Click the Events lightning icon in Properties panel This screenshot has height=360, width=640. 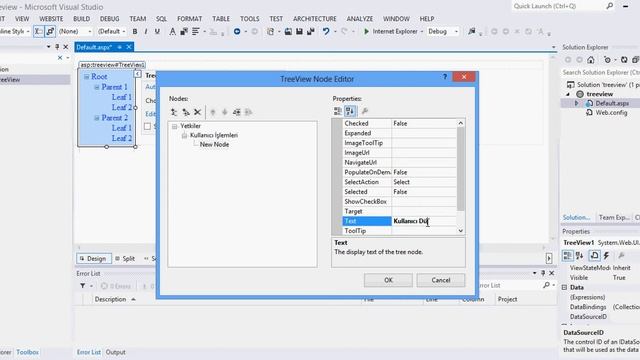click(x=607, y=256)
